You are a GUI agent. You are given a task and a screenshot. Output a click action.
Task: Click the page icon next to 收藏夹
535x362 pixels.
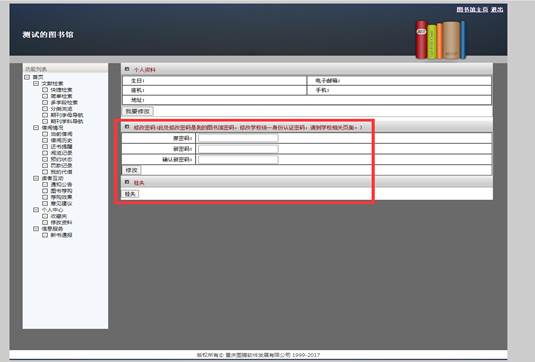45,216
